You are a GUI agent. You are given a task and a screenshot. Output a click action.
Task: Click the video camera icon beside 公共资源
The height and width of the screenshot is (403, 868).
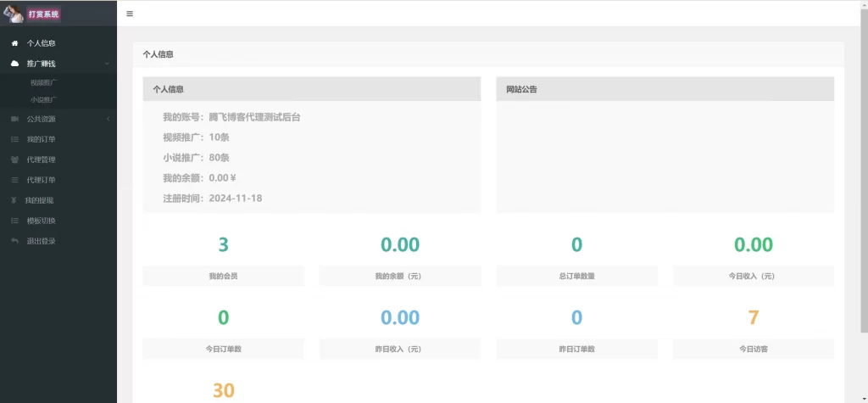point(14,119)
